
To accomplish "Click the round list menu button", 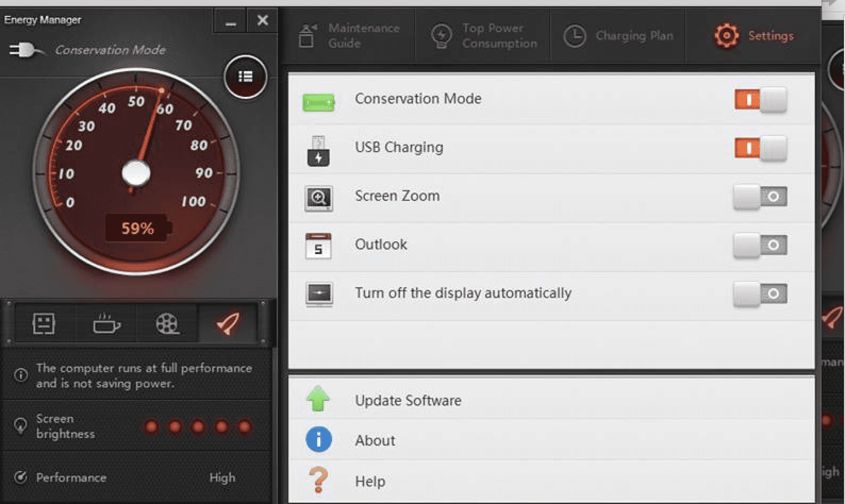I will point(245,77).
